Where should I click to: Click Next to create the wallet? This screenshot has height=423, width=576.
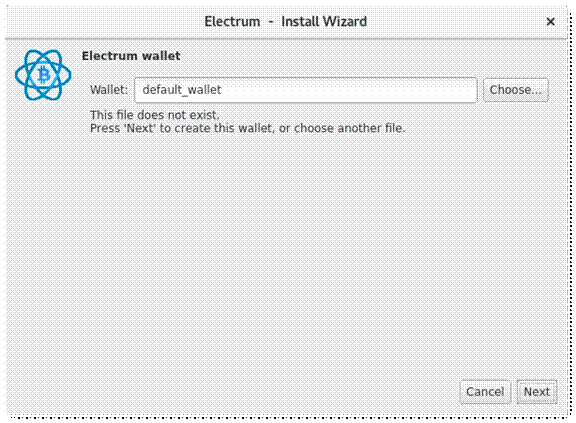click(537, 392)
